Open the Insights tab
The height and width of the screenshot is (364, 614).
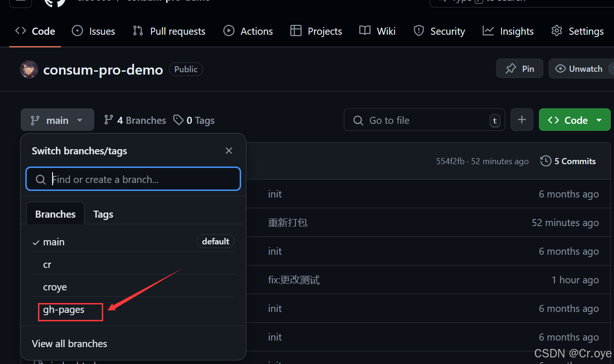(x=508, y=31)
